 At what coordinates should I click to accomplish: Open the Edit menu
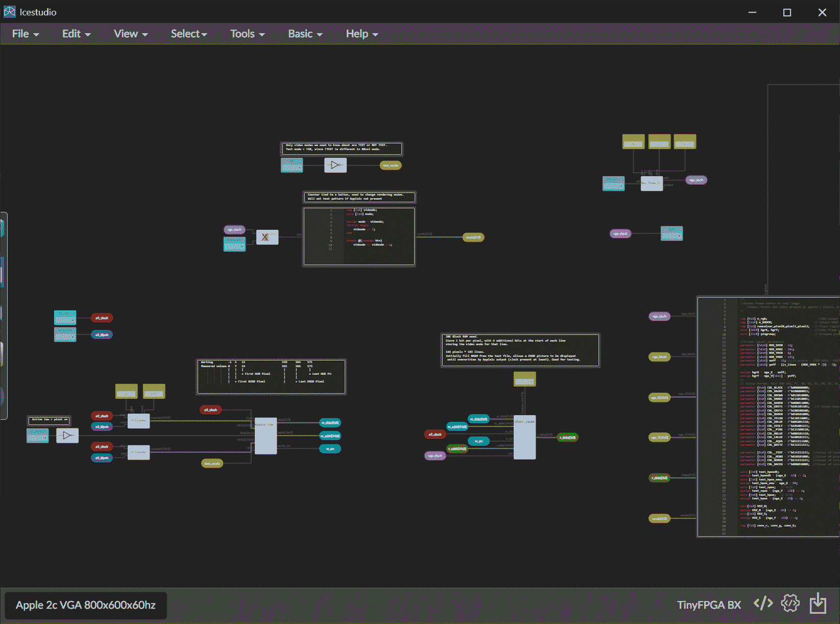pyautogui.click(x=76, y=34)
